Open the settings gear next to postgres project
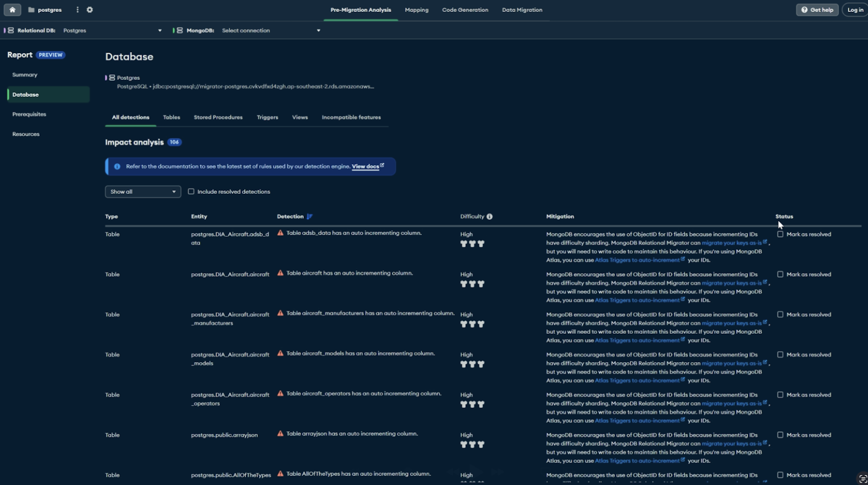Image resolution: width=868 pixels, height=485 pixels. (x=90, y=10)
